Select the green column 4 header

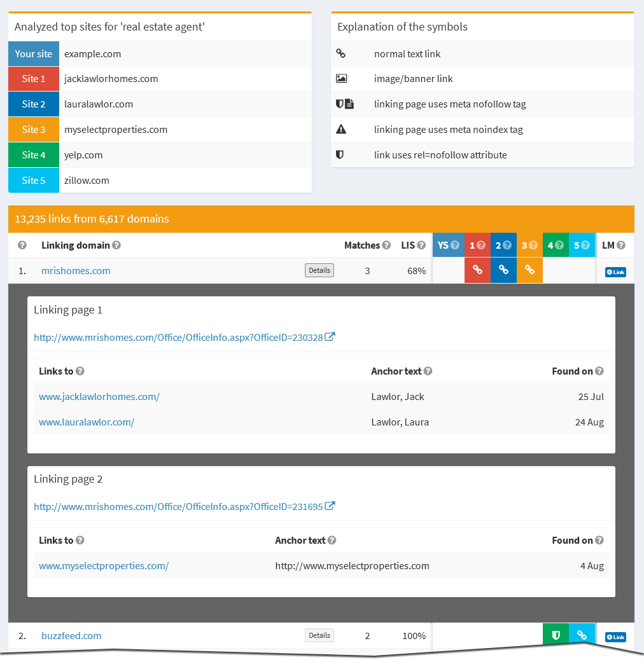pyautogui.click(x=555, y=245)
